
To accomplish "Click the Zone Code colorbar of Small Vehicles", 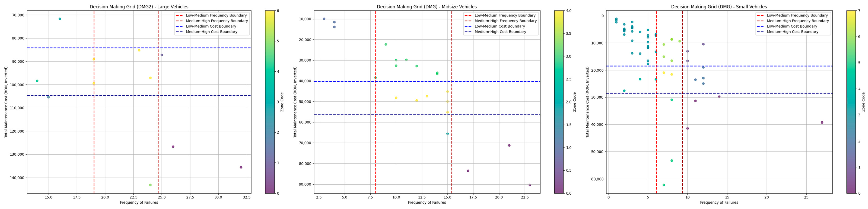I will [x=851, y=102].
